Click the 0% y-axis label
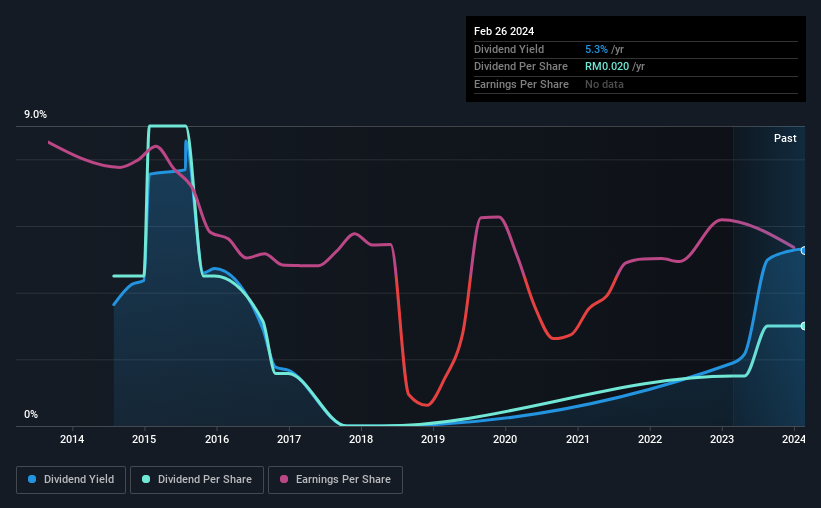This screenshot has width=821, height=508. [x=31, y=414]
